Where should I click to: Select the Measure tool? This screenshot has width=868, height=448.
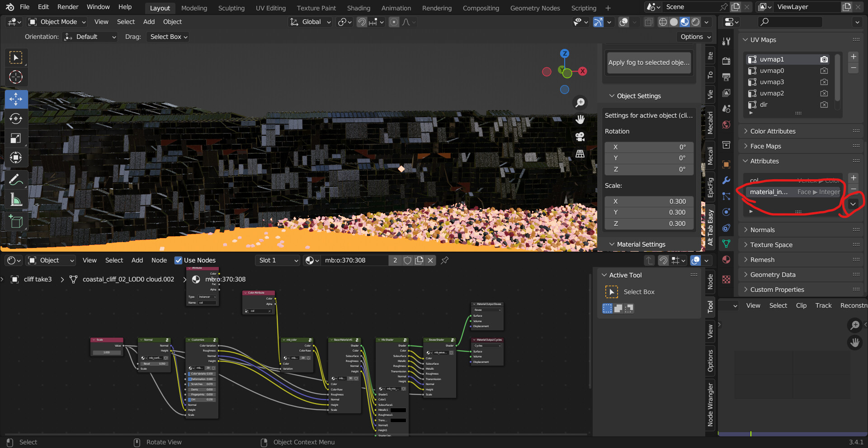16,199
